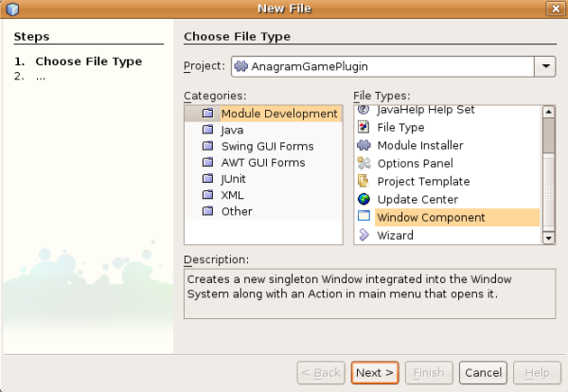Choose the Module Installer puzzle icon
Screen dimensions: 568x392
coord(364,146)
